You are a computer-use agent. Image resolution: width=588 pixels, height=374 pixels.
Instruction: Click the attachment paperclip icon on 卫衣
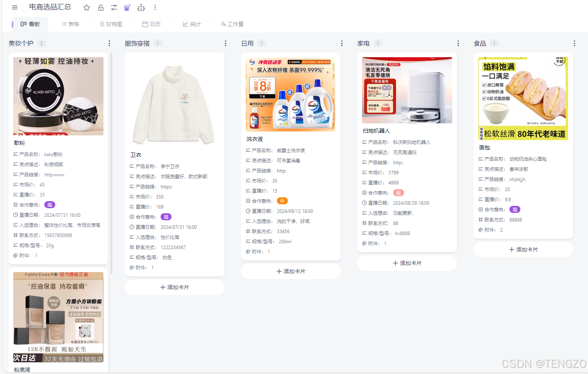(x=132, y=267)
